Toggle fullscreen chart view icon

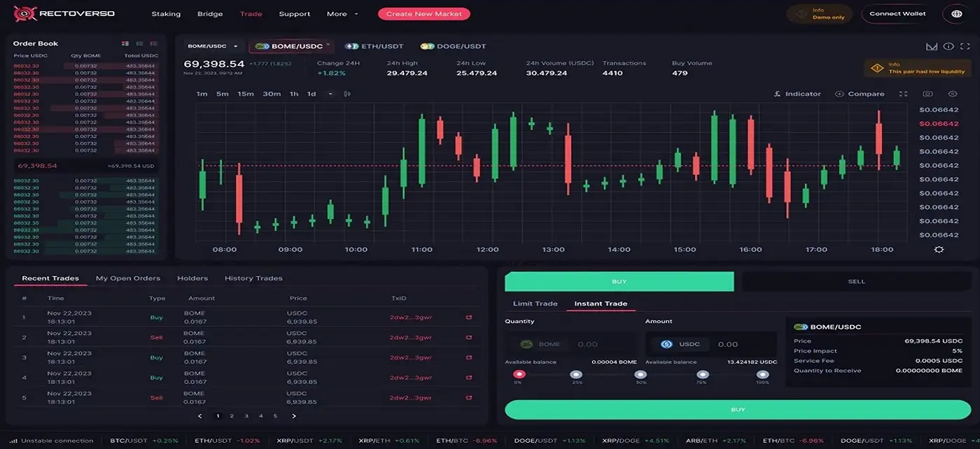pyautogui.click(x=903, y=94)
